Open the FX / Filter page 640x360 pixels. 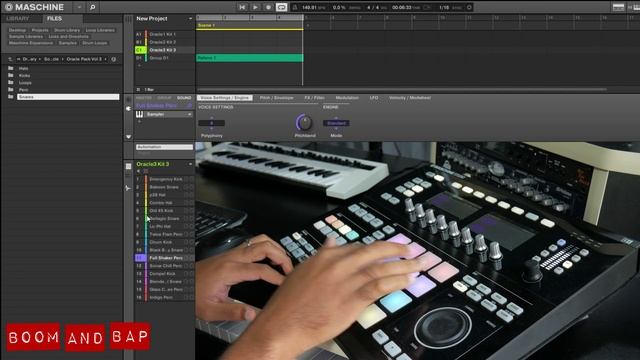(314, 98)
